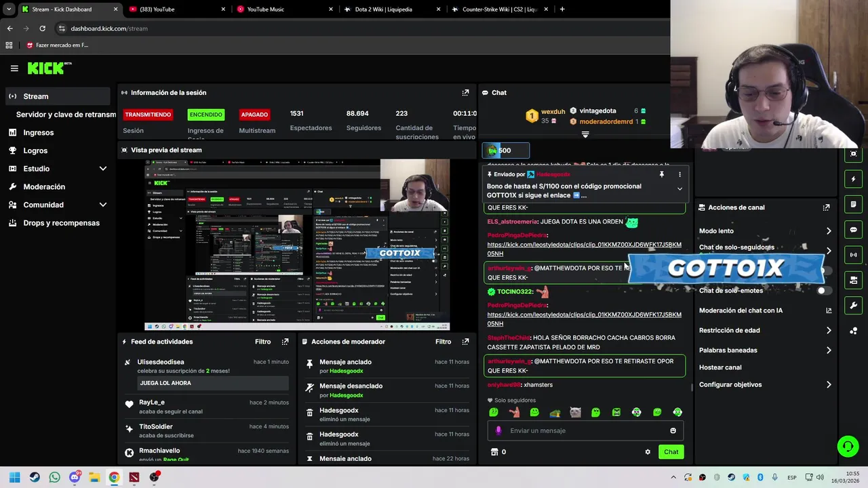Click the 500 gift badge in chat
868x488 pixels.
click(506, 150)
